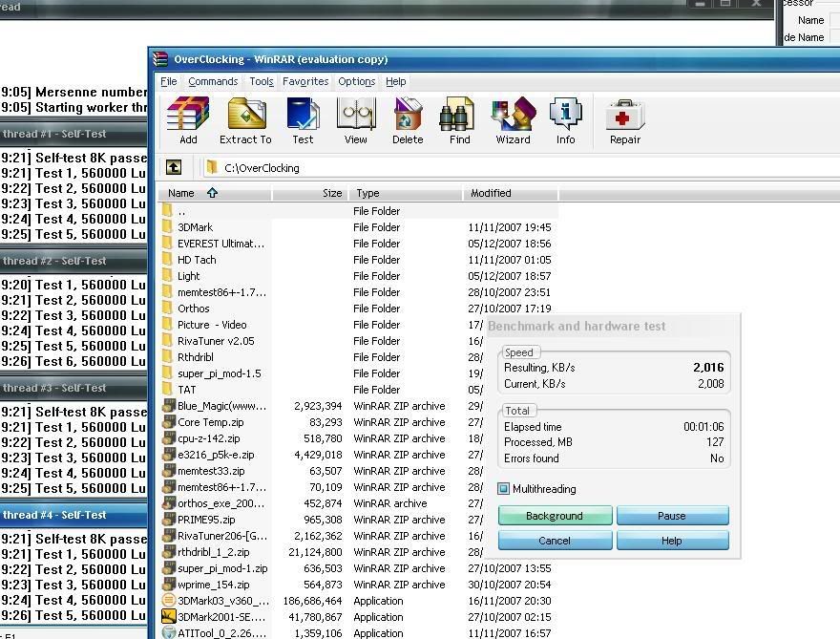Click thread #1 Self-Test header in Prime95

tap(73, 134)
